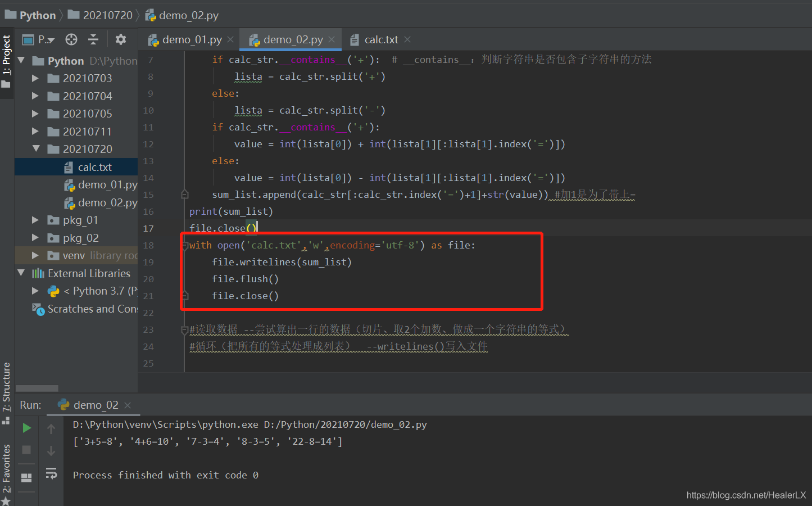Place cursor on print(sum_list) line
The image size is (812, 506).
click(231, 211)
